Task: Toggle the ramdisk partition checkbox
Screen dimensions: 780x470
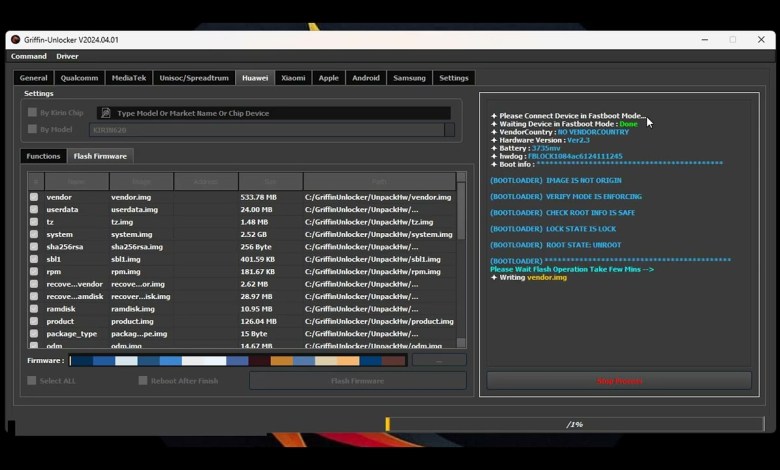Action: pos(34,309)
